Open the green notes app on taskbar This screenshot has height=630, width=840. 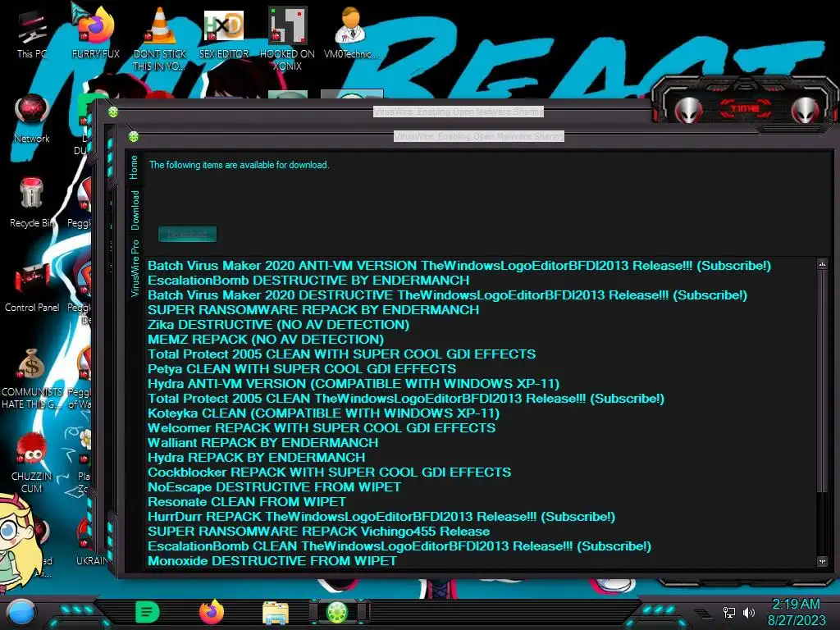[x=147, y=612]
